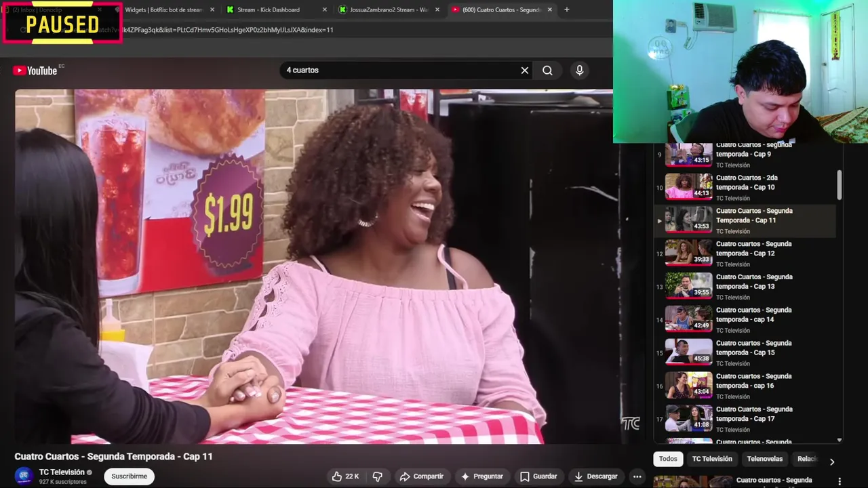Image resolution: width=868 pixels, height=488 pixels.
Task: Click the playlist panel scrollbar
Action: [840, 184]
